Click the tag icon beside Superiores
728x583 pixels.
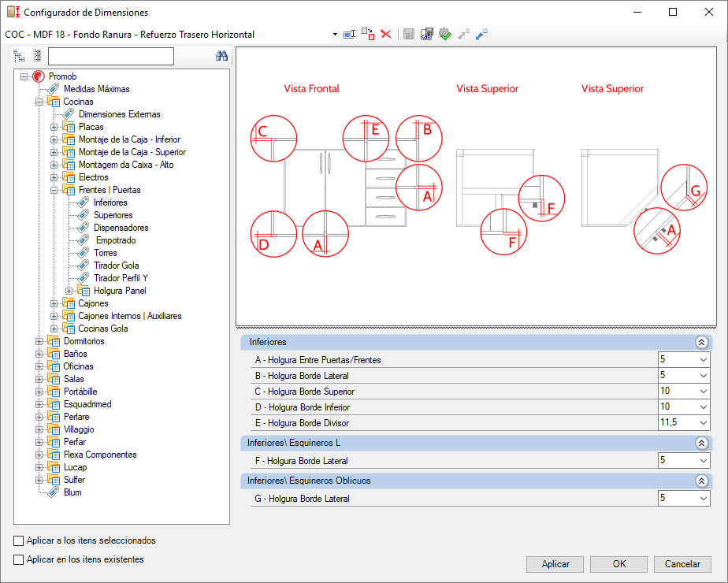pos(84,215)
